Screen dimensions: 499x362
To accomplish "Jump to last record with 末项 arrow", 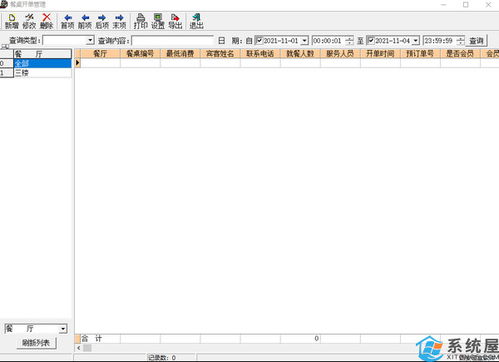I will click(x=119, y=21).
